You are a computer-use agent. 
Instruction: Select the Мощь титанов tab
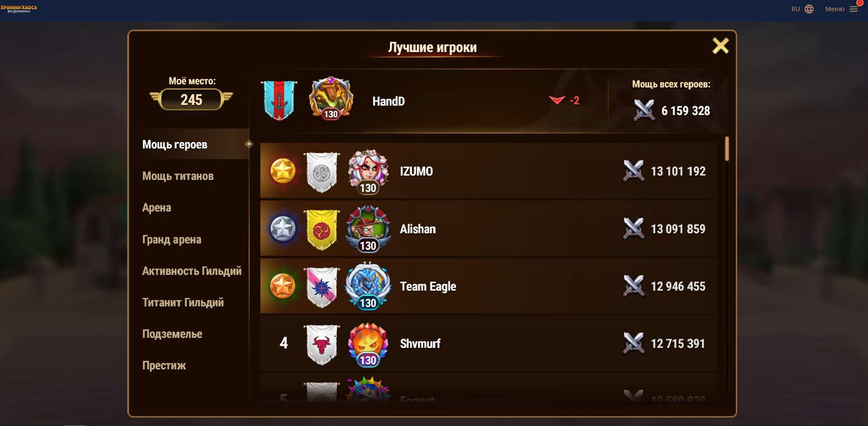(x=178, y=176)
